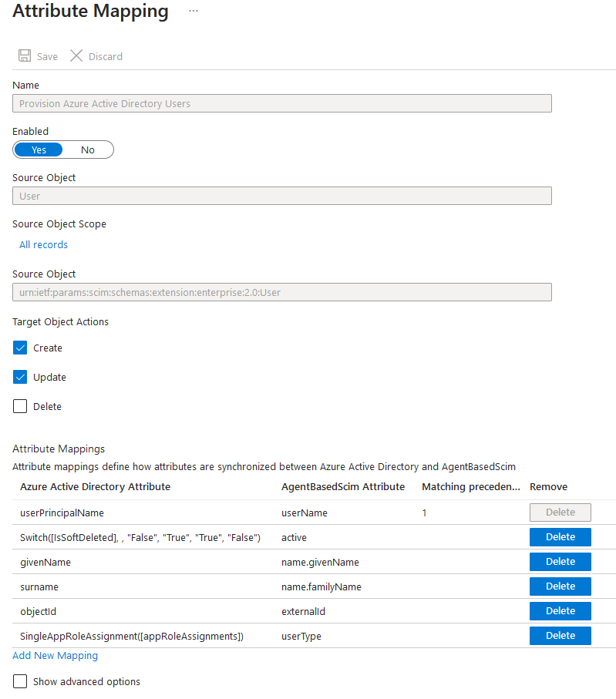Open the userPrincipalName mapping row
The image size is (616, 699).
pyautogui.click(x=62, y=513)
